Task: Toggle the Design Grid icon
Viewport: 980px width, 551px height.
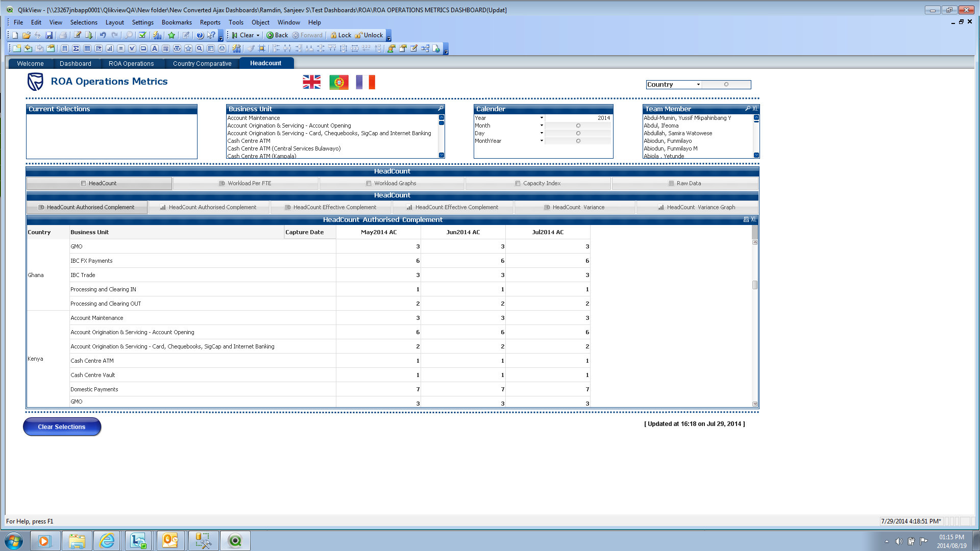Action: click(262, 48)
